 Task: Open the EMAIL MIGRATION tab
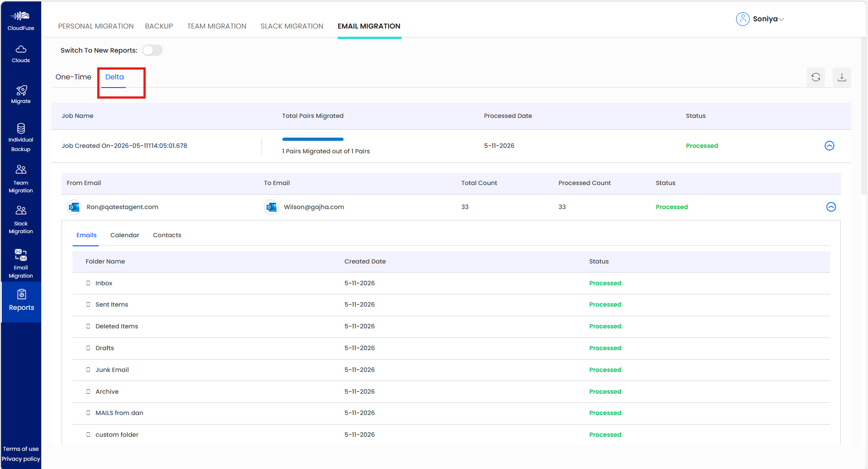tap(369, 26)
